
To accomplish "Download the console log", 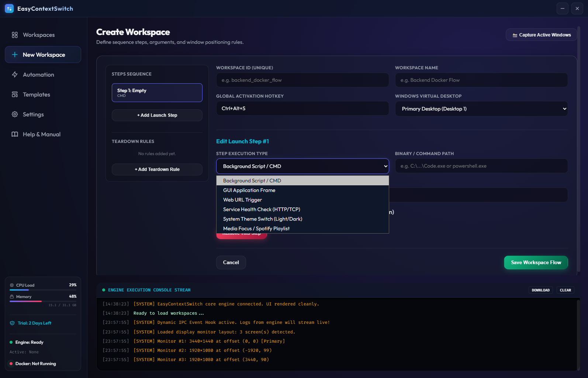I will click(x=541, y=290).
